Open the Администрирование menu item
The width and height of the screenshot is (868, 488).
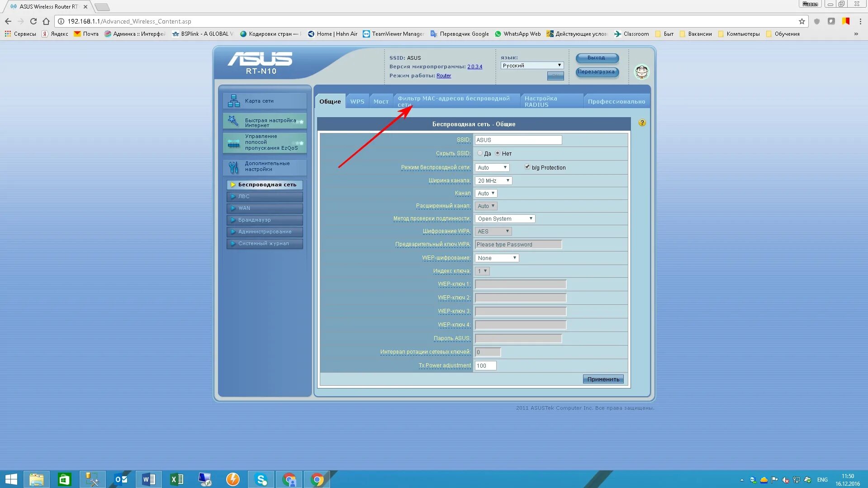[x=265, y=232]
